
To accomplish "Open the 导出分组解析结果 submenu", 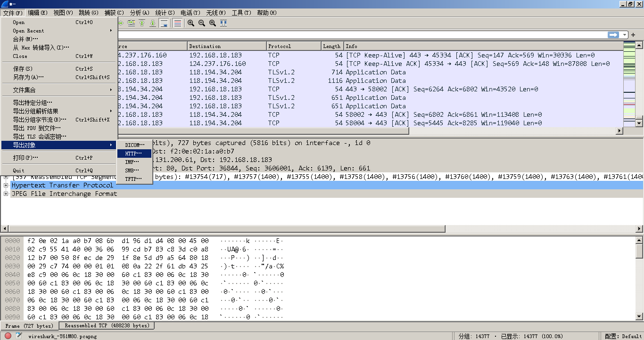I will [59, 111].
